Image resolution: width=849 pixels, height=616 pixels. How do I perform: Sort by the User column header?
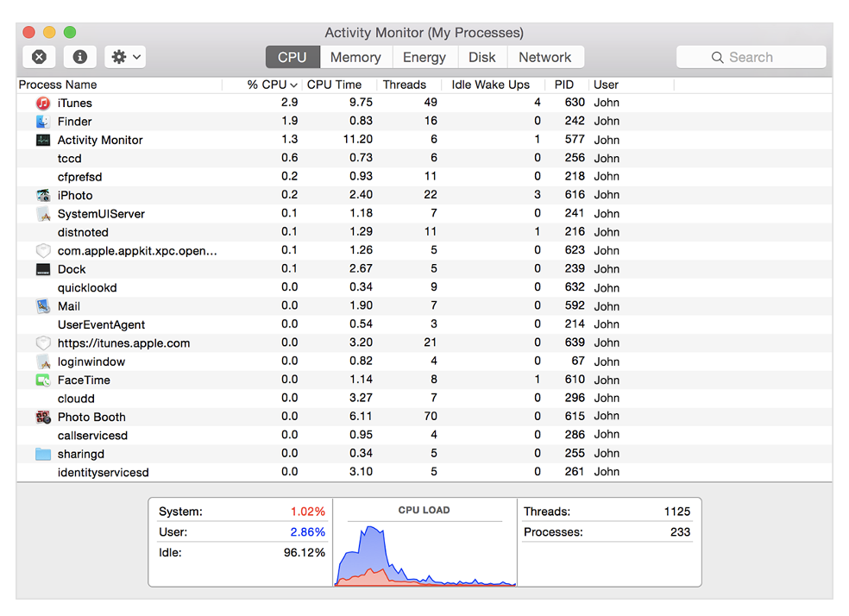point(632,85)
